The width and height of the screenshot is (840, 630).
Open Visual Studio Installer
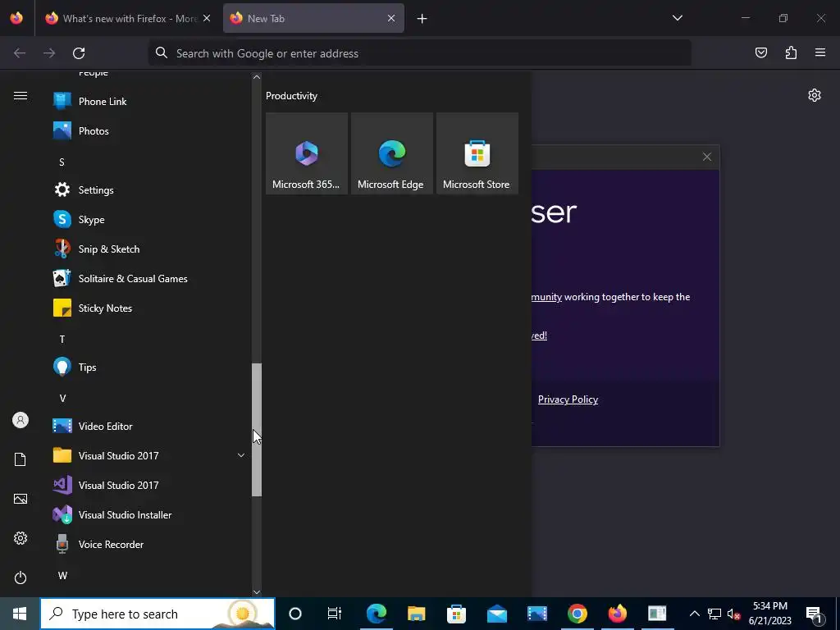(x=150, y=514)
